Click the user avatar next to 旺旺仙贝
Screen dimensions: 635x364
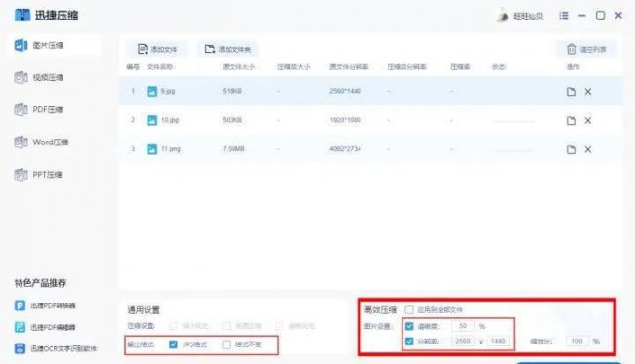(x=503, y=16)
